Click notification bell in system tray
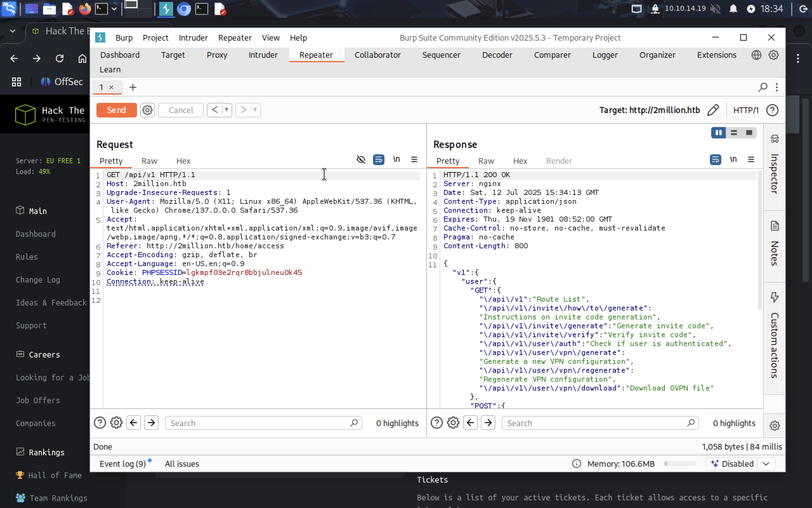This screenshot has width=812, height=508. point(733,9)
